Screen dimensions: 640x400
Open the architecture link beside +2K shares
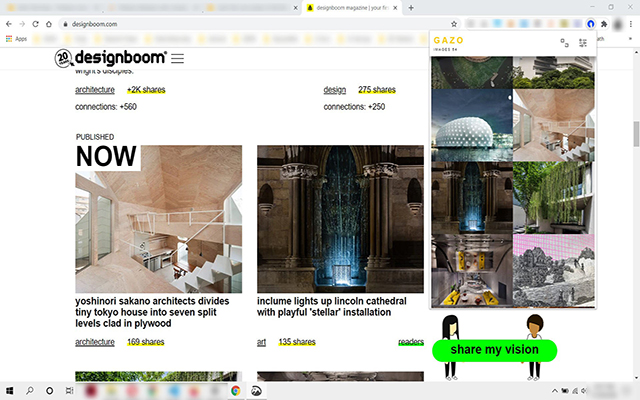pyautogui.click(x=95, y=90)
